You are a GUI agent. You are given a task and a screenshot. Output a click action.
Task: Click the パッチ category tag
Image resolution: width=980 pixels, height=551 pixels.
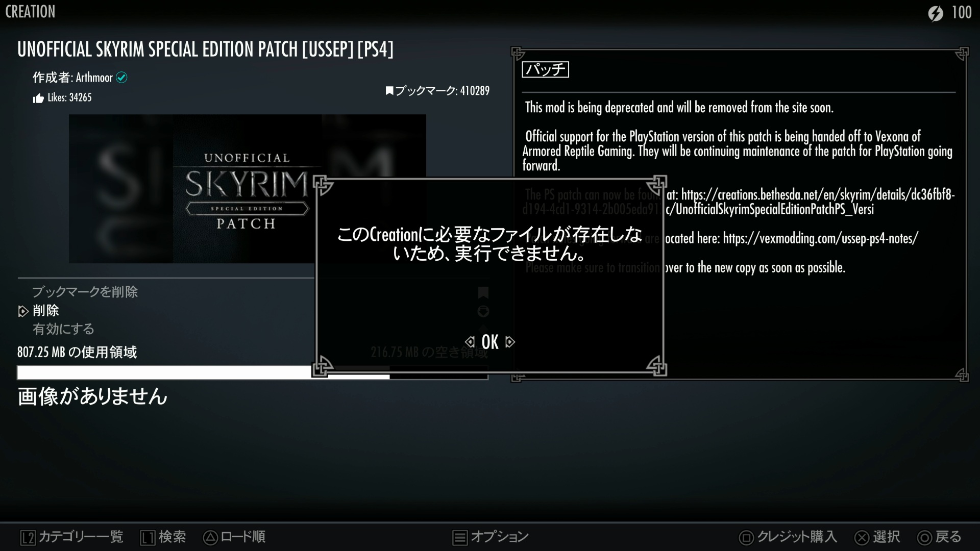(545, 69)
